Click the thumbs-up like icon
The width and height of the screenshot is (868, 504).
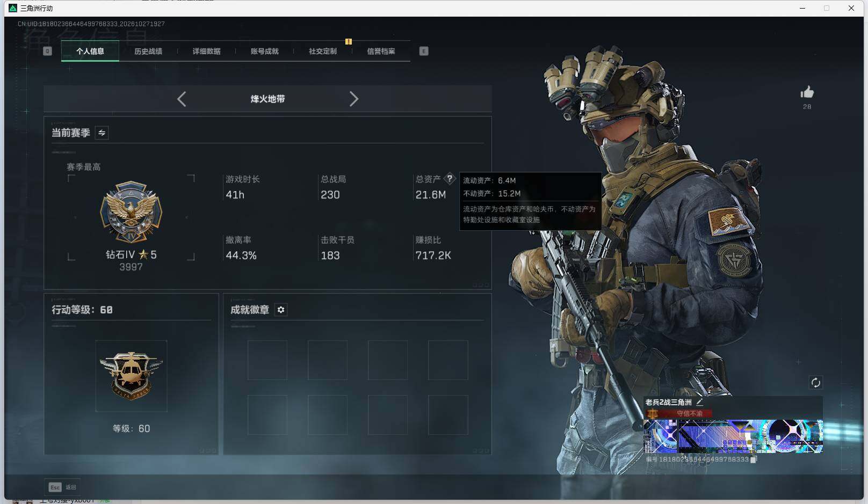coord(807,92)
